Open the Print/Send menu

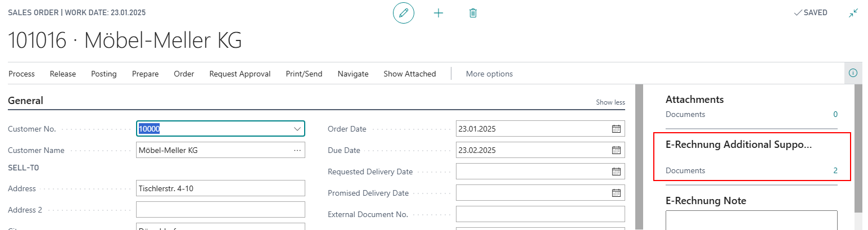coord(304,74)
